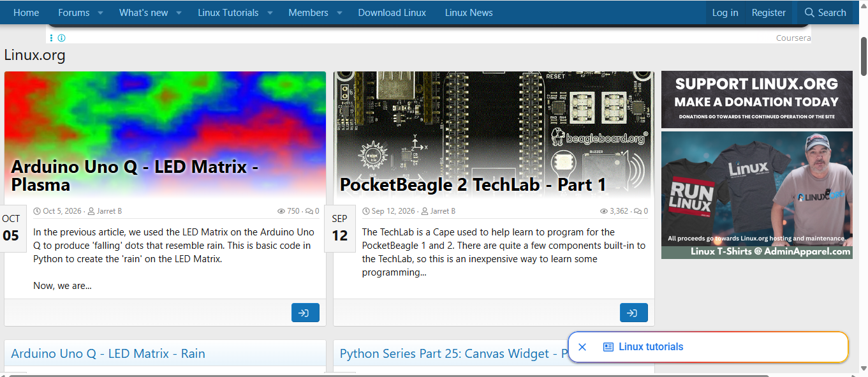Expand the Linux Tutorials dropdown arrow
Image resolution: width=868 pixels, height=377 pixels.
[270, 13]
